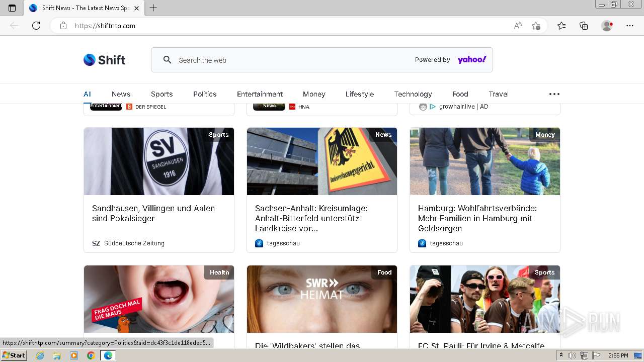Viewport: 644px width, 362px height.
Task: Switch to the Politics category
Action: click(205, 94)
